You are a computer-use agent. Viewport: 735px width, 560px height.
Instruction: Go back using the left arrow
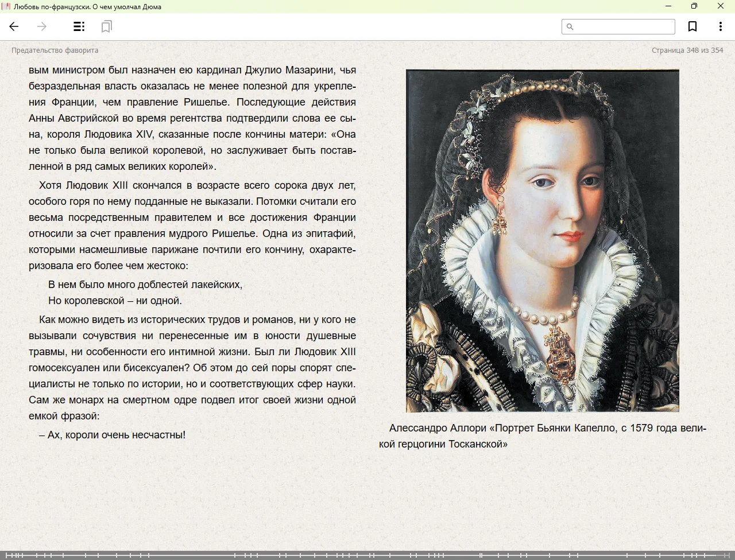pos(14,26)
